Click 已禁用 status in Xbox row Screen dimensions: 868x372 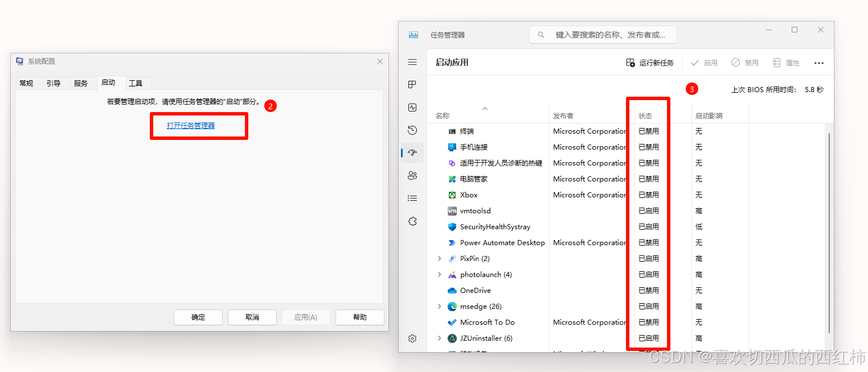649,195
